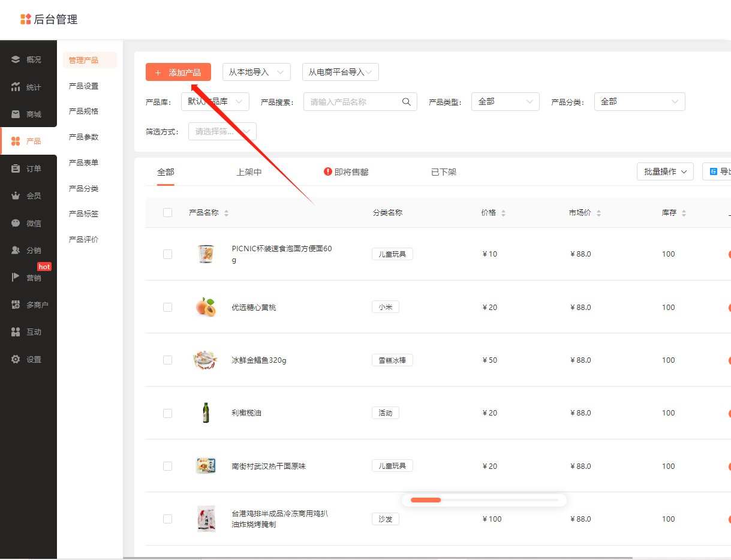The width and height of the screenshot is (731, 560).
Task: Open the 会员 member crown icon
Action: 16,195
